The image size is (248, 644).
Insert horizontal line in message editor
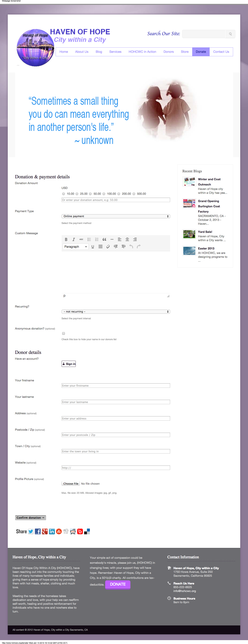point(112,239)
